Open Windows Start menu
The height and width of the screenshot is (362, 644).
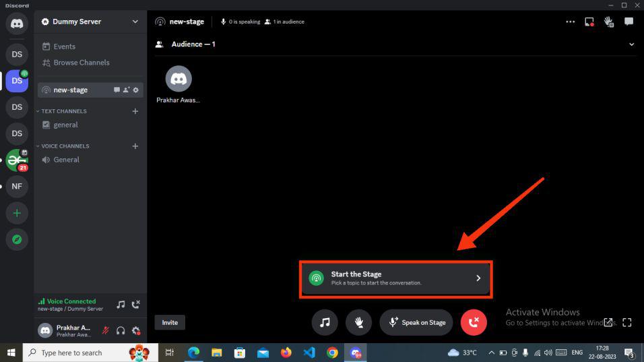tap(11, 353)
